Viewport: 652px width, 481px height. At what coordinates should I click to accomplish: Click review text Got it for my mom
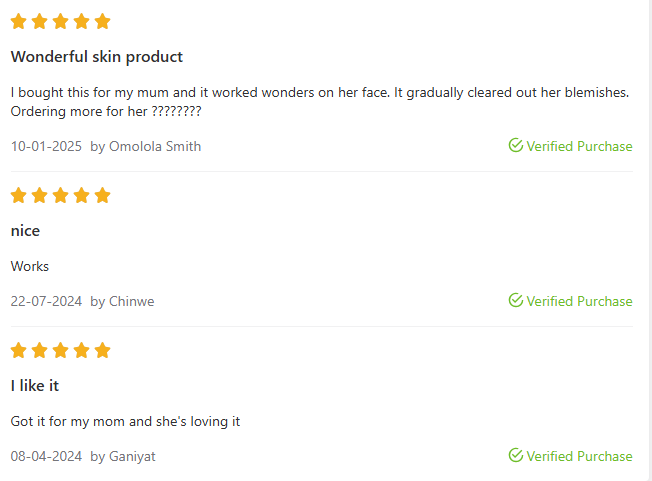(125, 422)
